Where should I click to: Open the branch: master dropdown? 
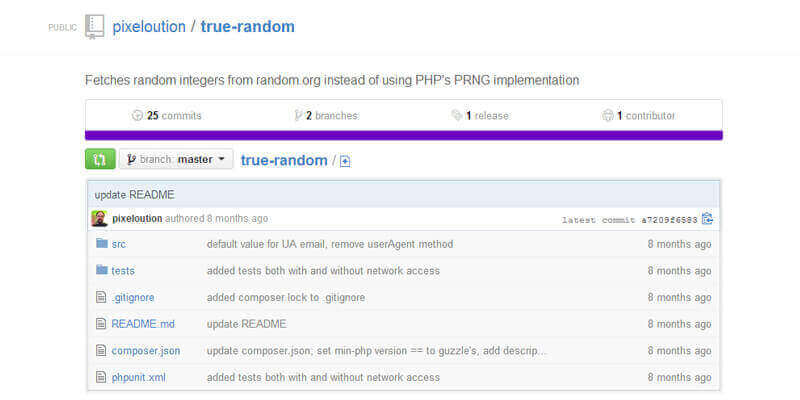[176, 159]
